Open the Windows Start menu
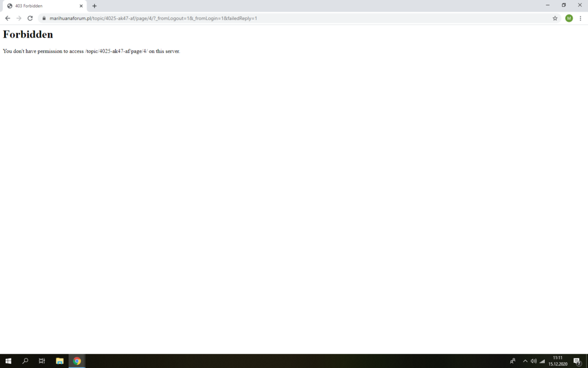 click(8, 361)
